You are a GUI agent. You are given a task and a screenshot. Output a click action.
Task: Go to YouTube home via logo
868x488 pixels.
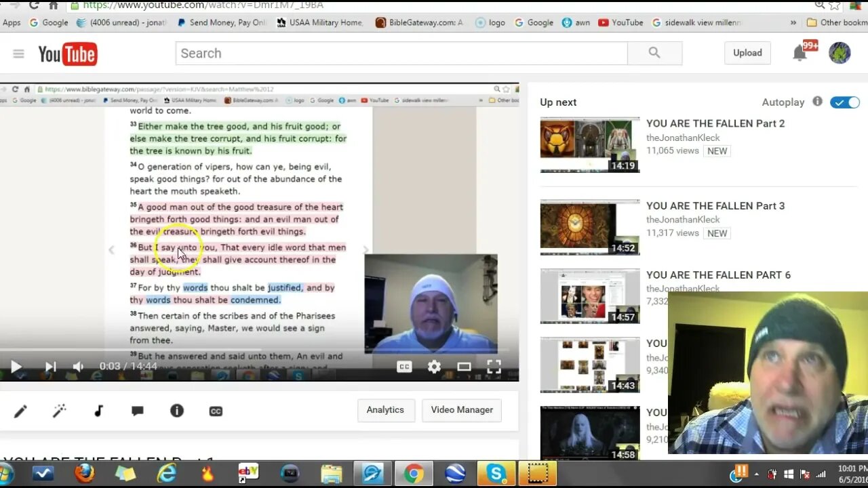67,54
